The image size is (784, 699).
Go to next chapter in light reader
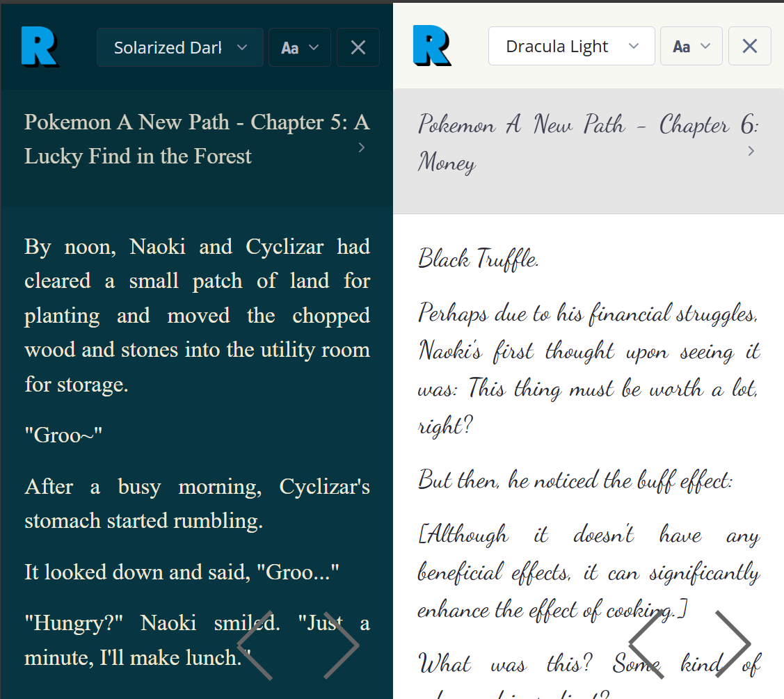(x=733, y=645)
